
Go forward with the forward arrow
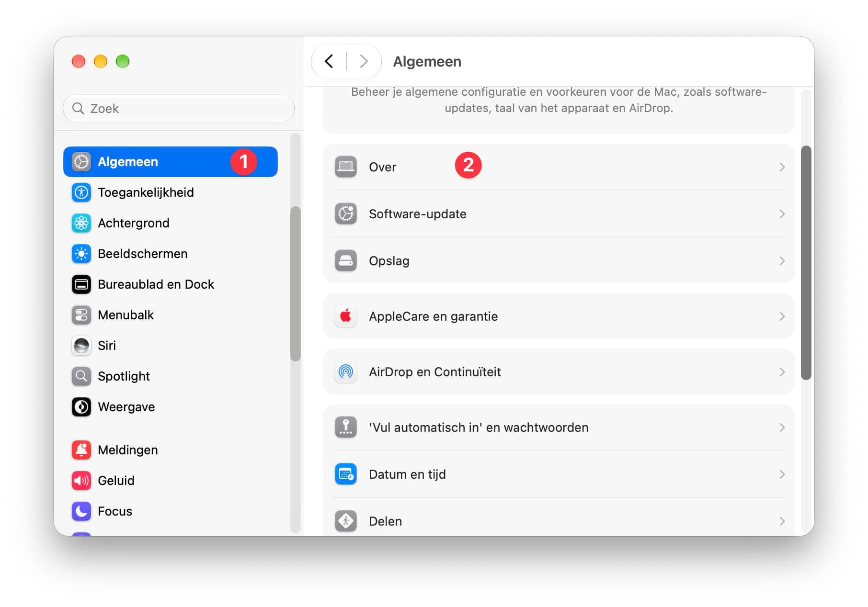(x=364, y=61)
